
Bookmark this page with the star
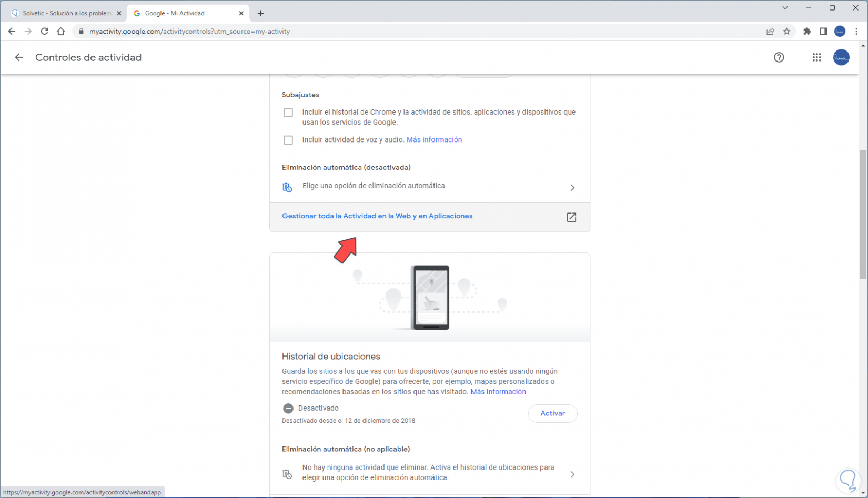coord(787,32)
